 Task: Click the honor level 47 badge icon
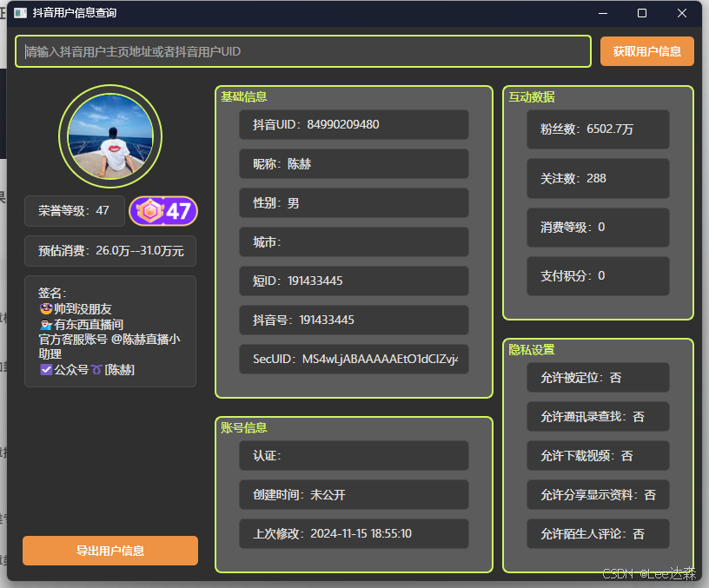pyautogui.click(x=163, y=210)
